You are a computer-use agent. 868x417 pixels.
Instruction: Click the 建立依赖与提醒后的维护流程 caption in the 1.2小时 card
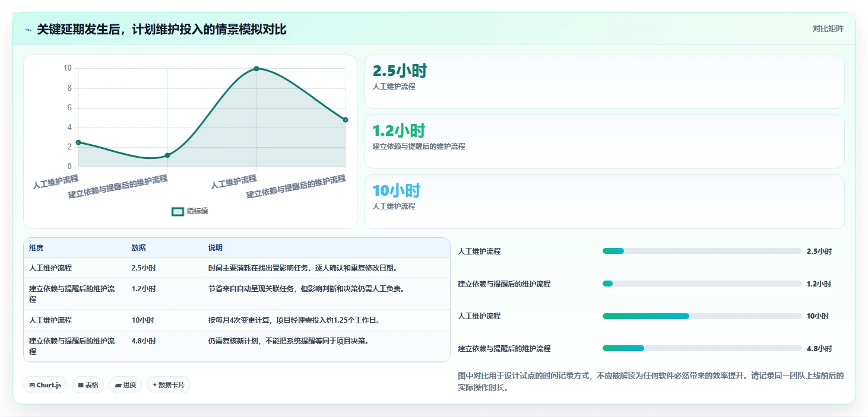pyautogui.click(x=419, y=147)
